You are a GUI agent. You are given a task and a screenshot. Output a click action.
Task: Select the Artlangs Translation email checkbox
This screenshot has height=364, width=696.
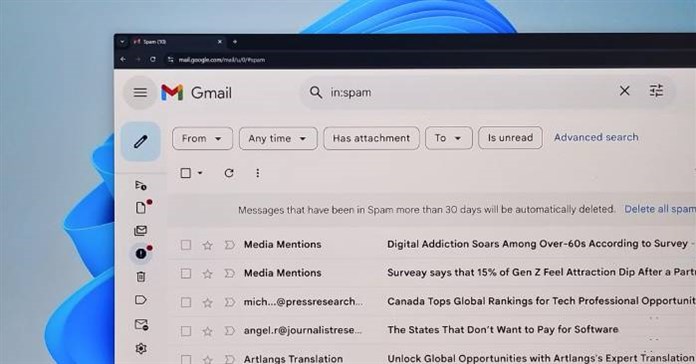(x=186, y=359)
